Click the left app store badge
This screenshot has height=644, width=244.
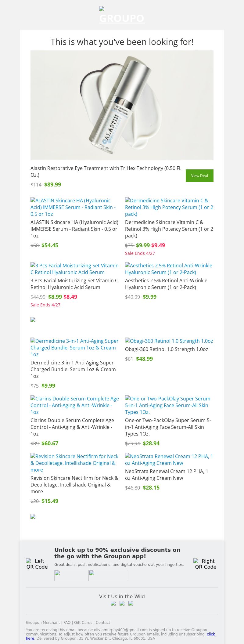point(71,575)
